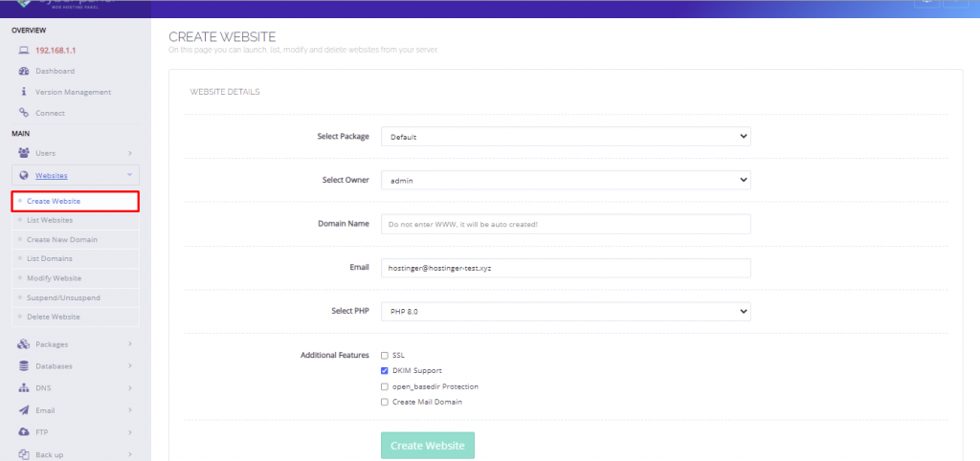Click the Email paper-plane icon
The width and height of the screenshot is (980, 461).
24,410
